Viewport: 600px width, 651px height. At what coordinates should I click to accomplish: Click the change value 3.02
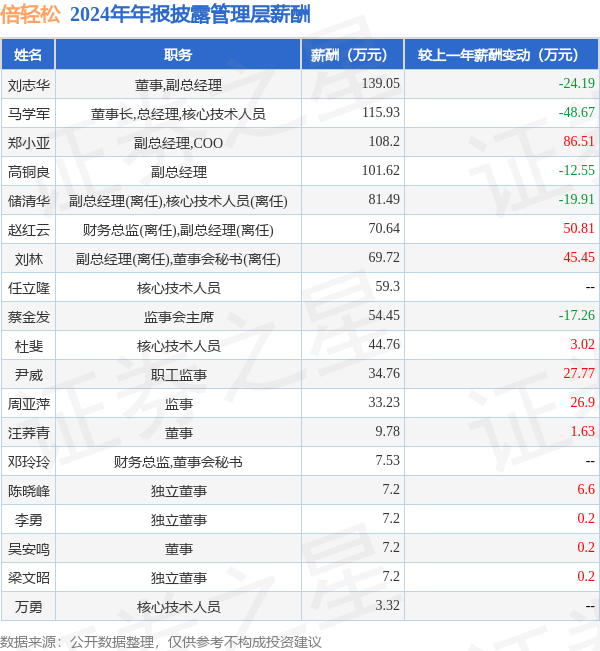pyautogui.click(x=582, y=344)
